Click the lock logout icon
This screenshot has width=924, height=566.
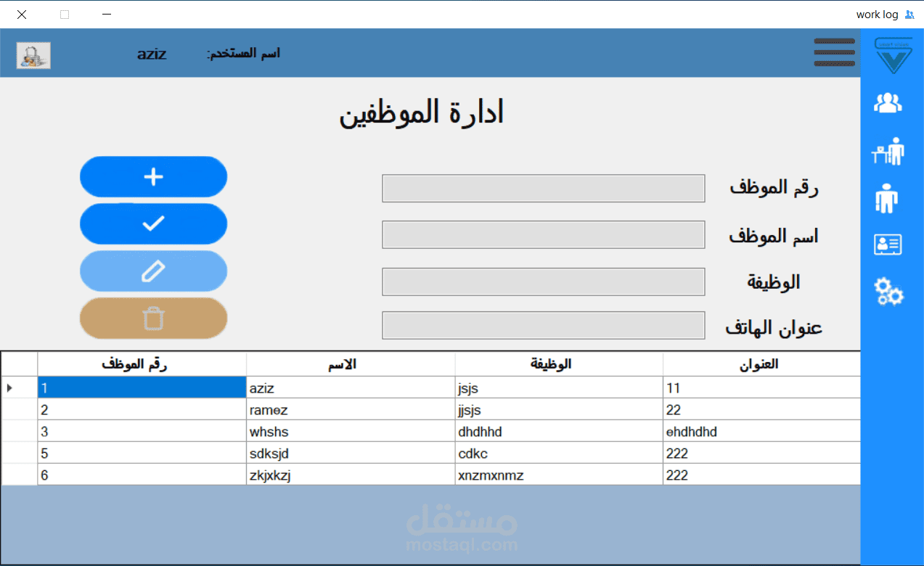(x=33, y=55)
